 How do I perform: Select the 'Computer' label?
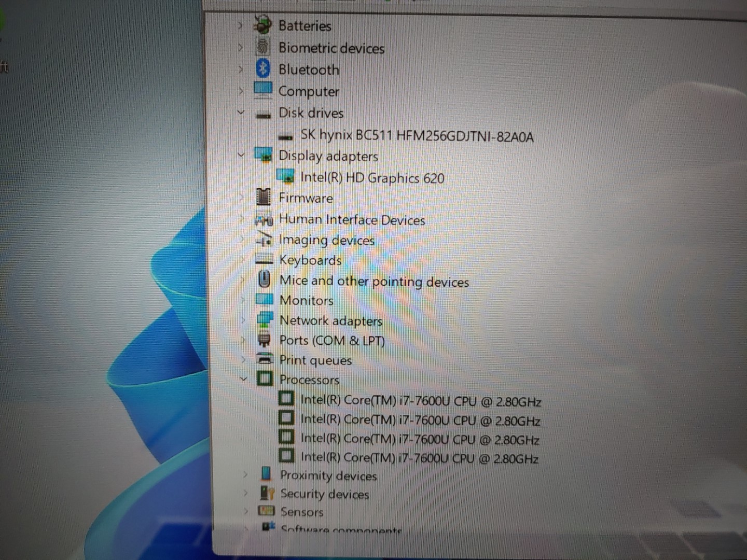click(309, 91)
